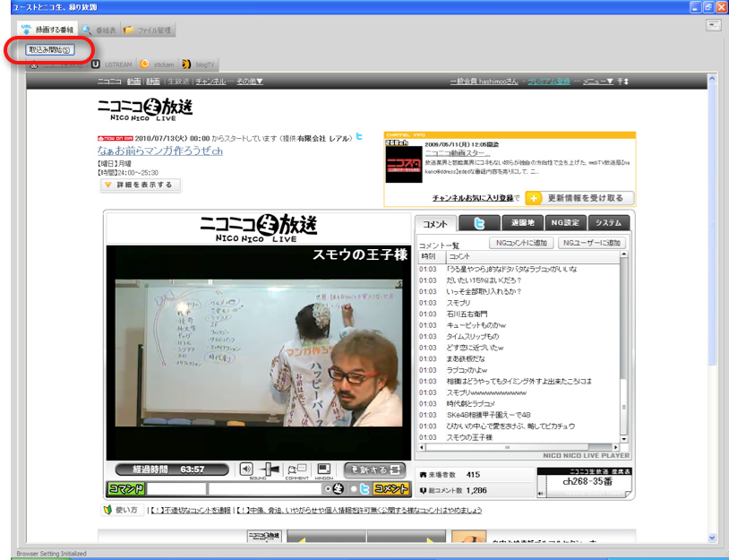Open the 遊園地 tab

(x=523, y=223)
